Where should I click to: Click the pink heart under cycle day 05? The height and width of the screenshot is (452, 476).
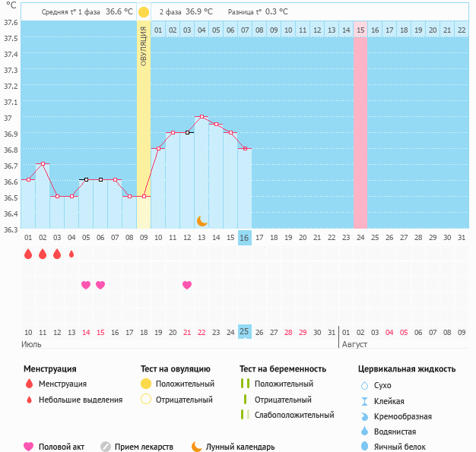[86, 285]
